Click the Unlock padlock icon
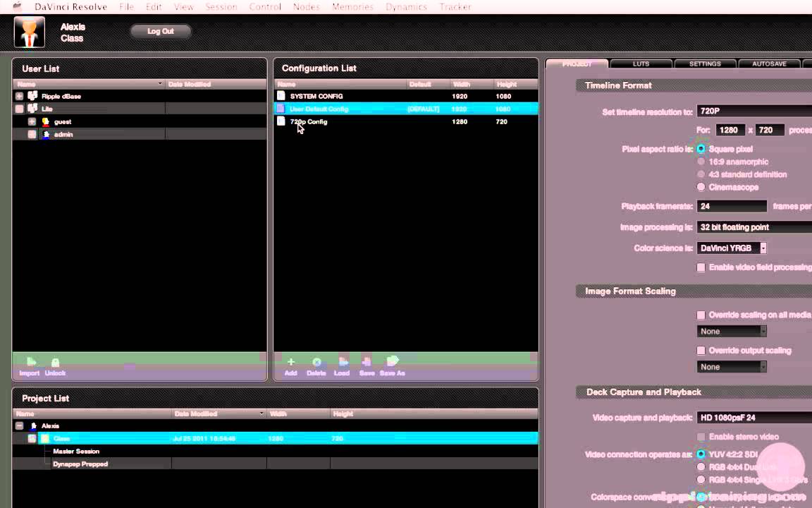 point(56,363)
